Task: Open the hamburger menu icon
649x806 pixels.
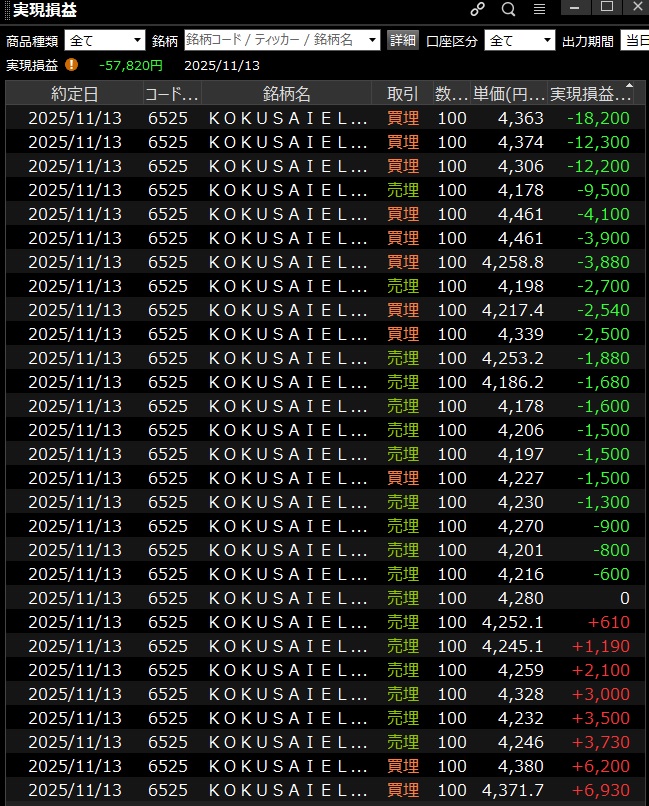Action: pos(539,9)
